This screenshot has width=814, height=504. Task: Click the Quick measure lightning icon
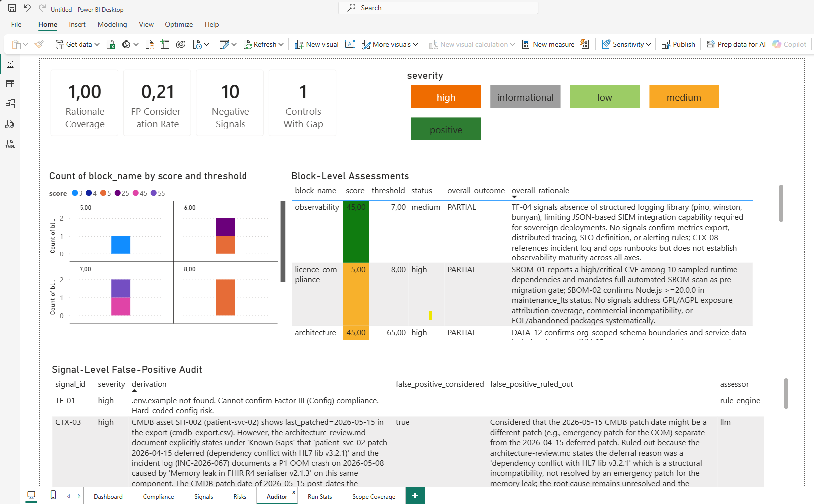tap(585, 44)
